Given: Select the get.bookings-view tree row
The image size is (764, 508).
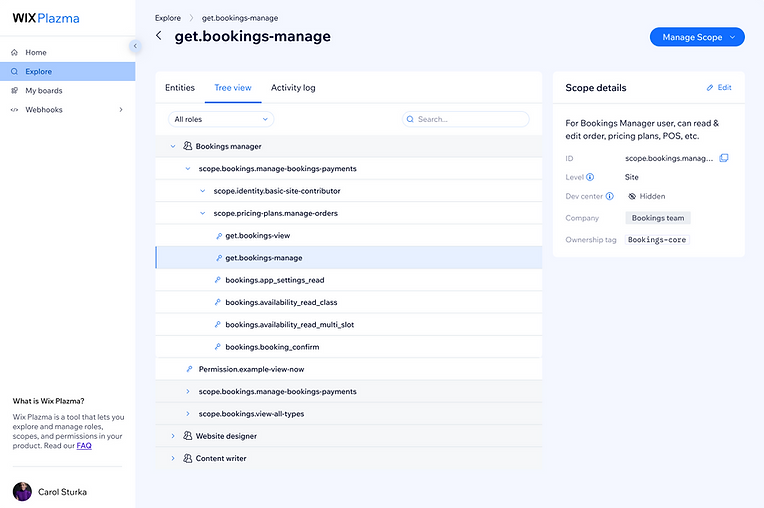Looking at the screenshot, I should pyautogui.click(x=348, y=235).
